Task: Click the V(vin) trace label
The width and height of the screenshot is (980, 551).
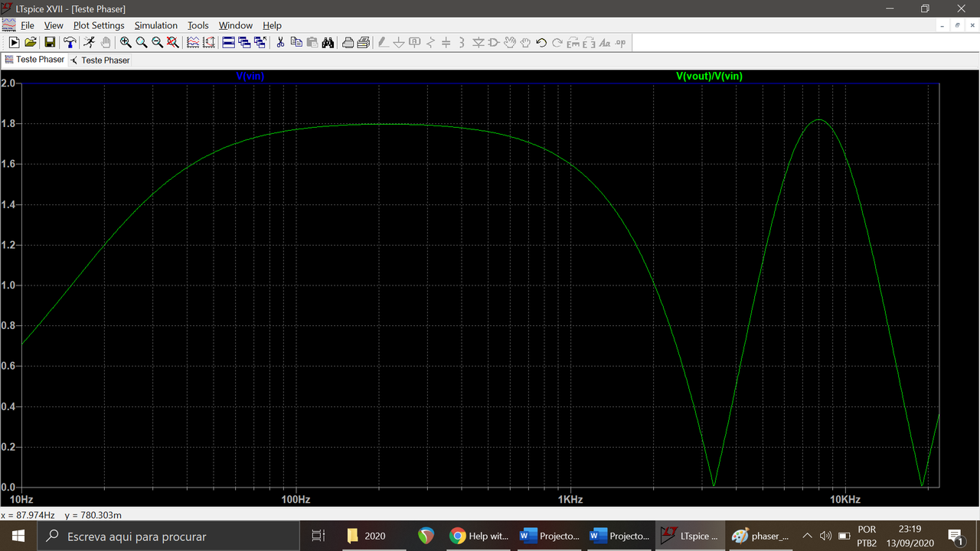Action: [250, 76]
